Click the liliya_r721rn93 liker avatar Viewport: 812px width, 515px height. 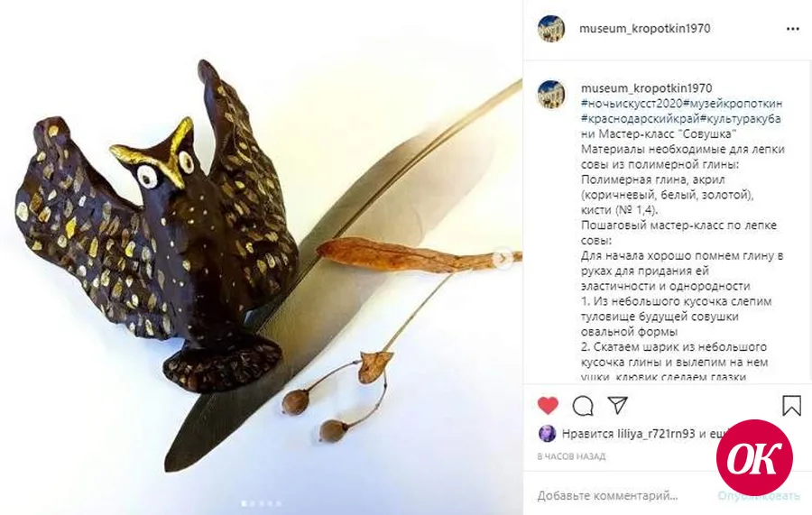[x=548, y=433]
